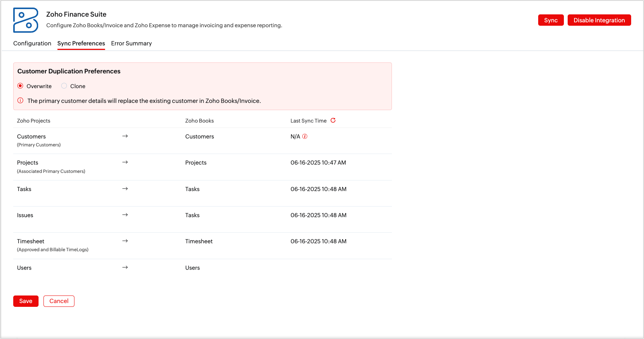Click the Disable Integration button

click(x=599, y=20)
